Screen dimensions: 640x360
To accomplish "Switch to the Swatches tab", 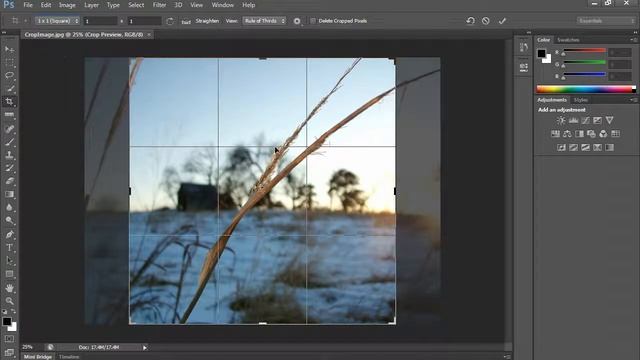I will pyautogui.click(x=568, y=40).
